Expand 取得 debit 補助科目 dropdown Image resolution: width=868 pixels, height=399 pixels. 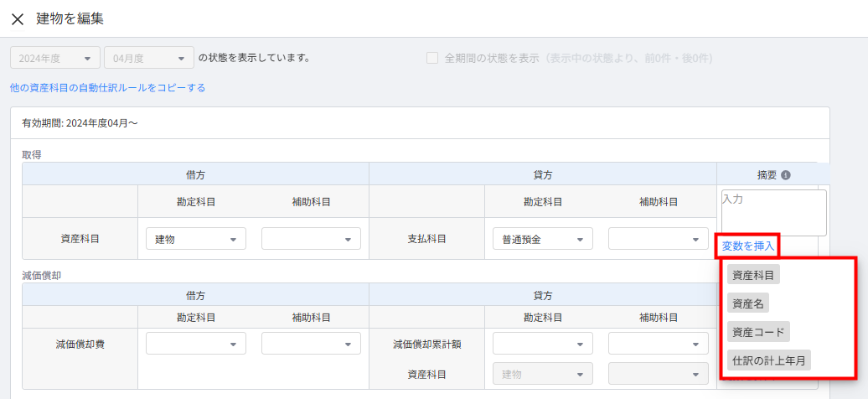coord(311,239)
